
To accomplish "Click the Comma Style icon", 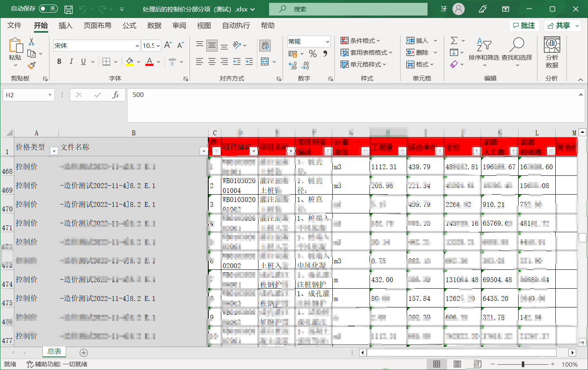I will [325, 54].
